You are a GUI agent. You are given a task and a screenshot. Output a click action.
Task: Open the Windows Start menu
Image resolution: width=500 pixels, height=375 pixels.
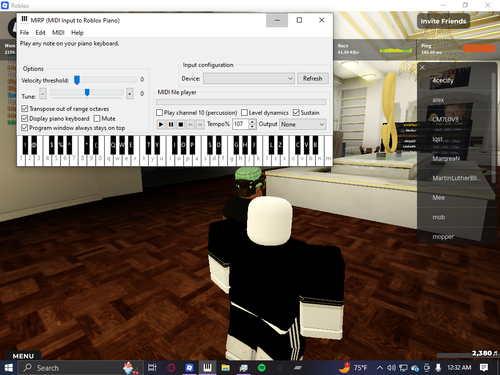click(8, 368)
